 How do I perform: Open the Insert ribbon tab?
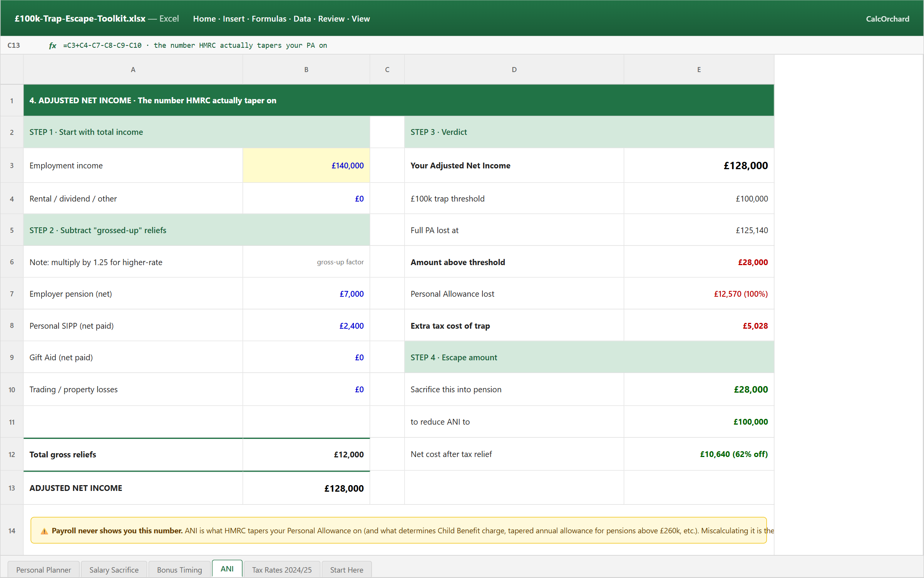pos(233,18)
